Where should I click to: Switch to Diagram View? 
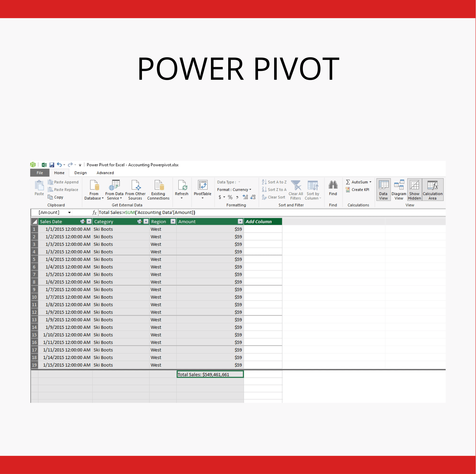coord(399,190)
